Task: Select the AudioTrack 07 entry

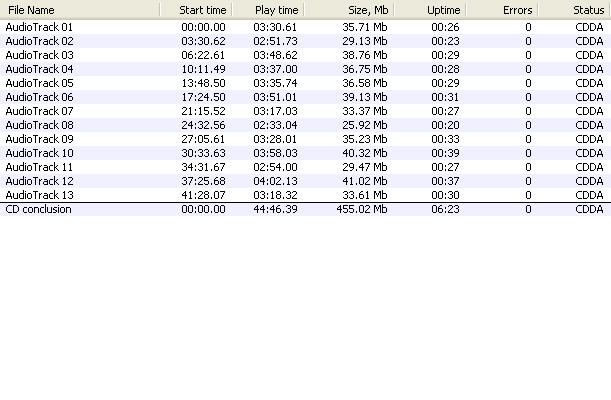Action: 40,111
